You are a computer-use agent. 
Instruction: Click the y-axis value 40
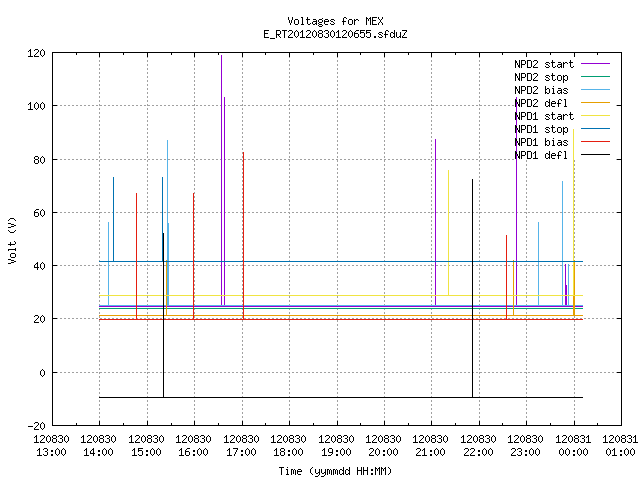39,266
